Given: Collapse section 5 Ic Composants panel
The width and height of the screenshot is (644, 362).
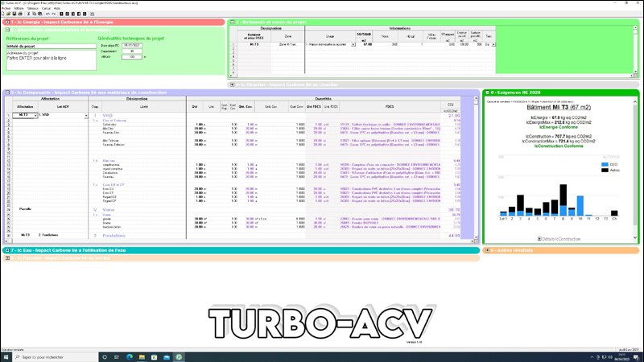Looking at the screenshot, I should [x=5, y=93].
